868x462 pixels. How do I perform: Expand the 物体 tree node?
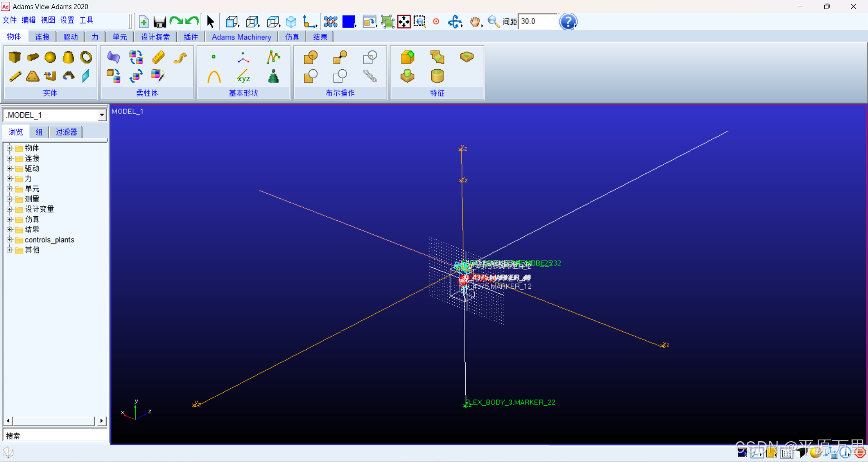[10, 148]
